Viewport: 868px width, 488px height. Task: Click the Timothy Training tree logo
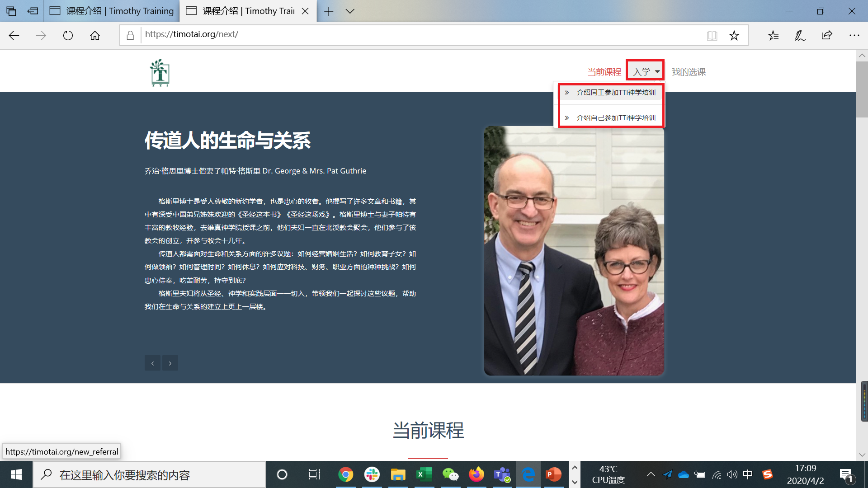coord(160,72)
